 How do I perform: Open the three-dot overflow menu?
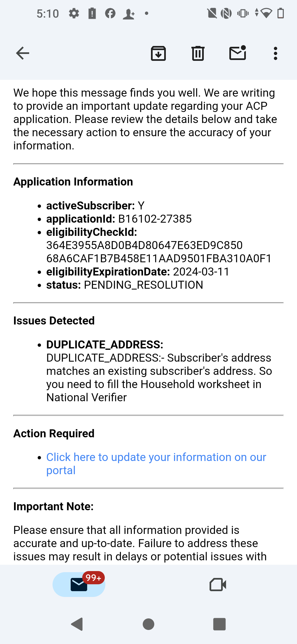click(x=275, y=53)
